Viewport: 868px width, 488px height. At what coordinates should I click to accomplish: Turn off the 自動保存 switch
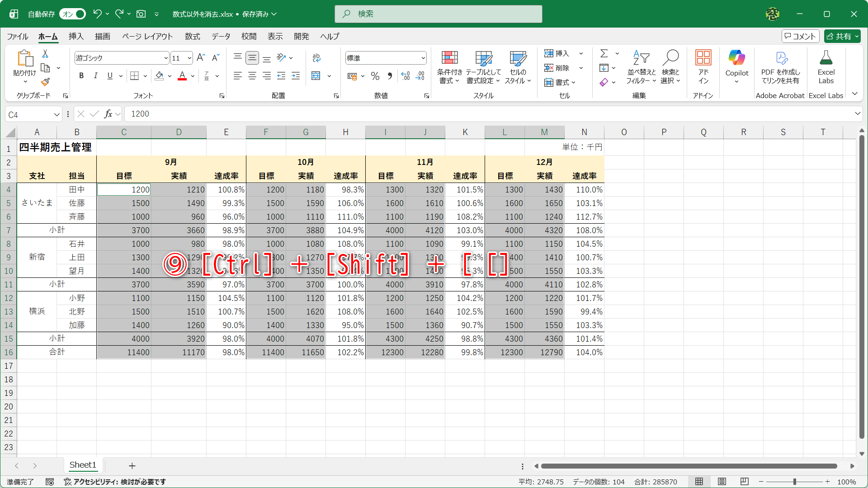click(x=72, y=14)
